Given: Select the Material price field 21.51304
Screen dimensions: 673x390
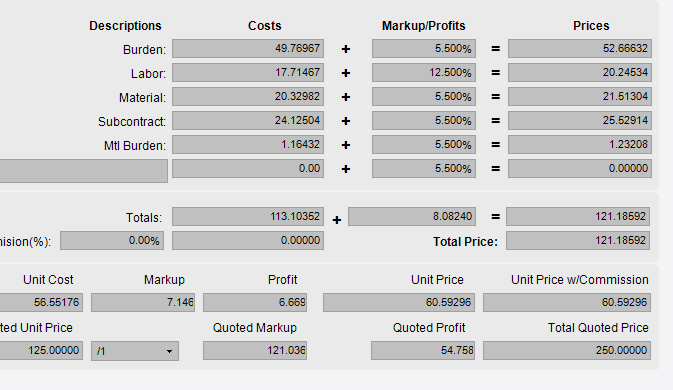Looking at the screenshot, I should pyautogui.click(x=580, y=97).
